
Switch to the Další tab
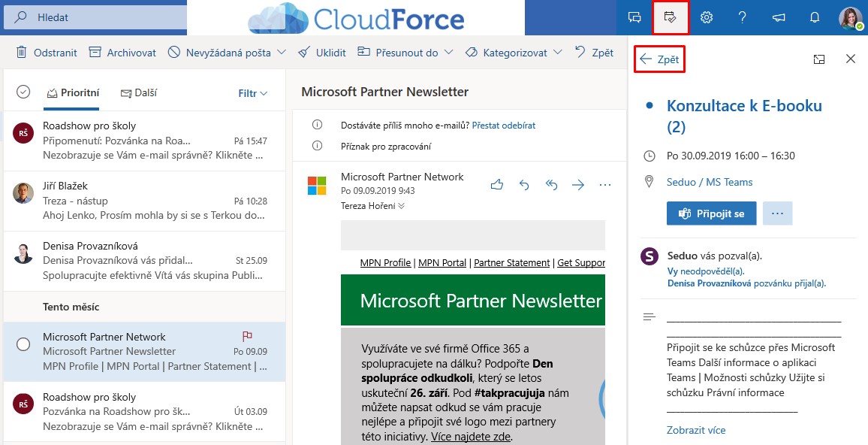tap(139, 93)
